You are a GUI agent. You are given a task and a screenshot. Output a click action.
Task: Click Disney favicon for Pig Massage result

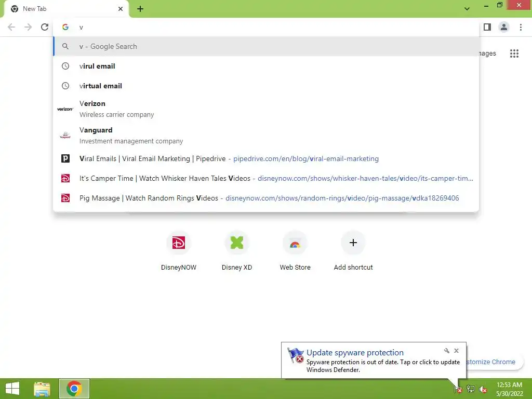pyautogui.click(x=65, y=198)
